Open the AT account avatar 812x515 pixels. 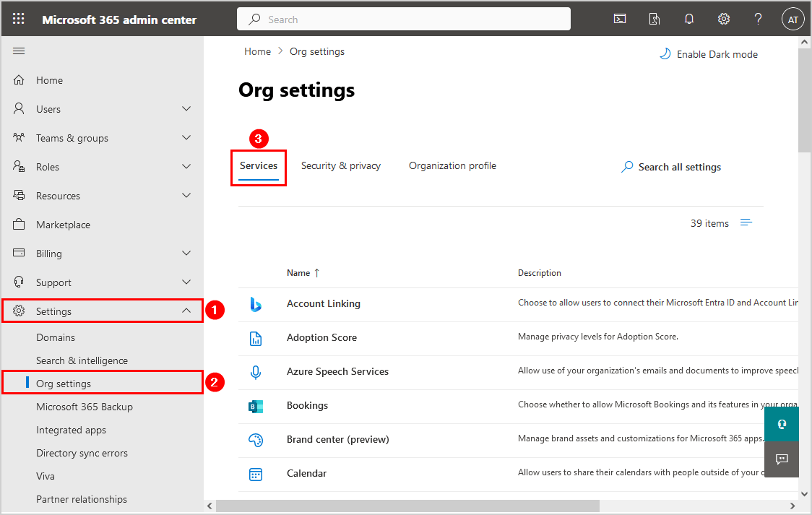pos(792,20)
